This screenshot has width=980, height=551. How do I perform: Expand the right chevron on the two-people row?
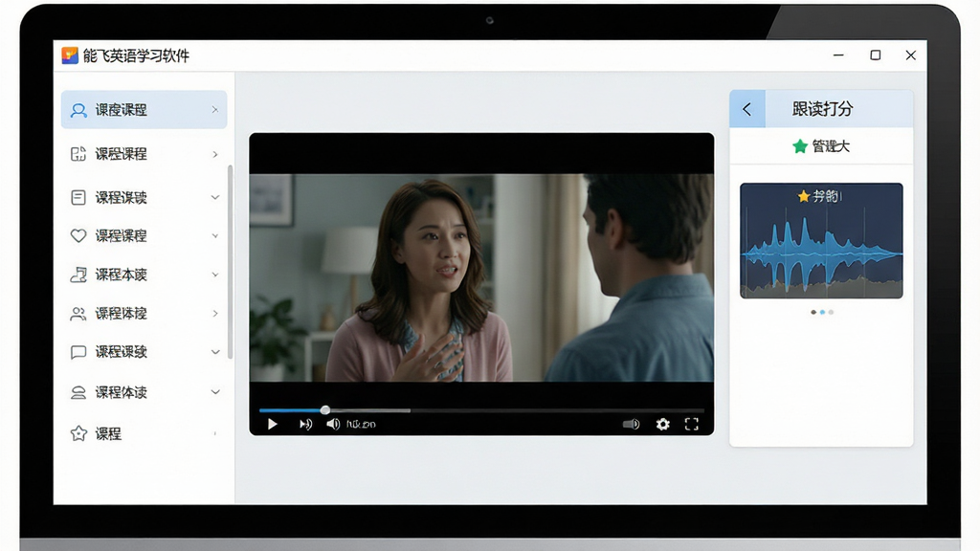pos(215,314)
